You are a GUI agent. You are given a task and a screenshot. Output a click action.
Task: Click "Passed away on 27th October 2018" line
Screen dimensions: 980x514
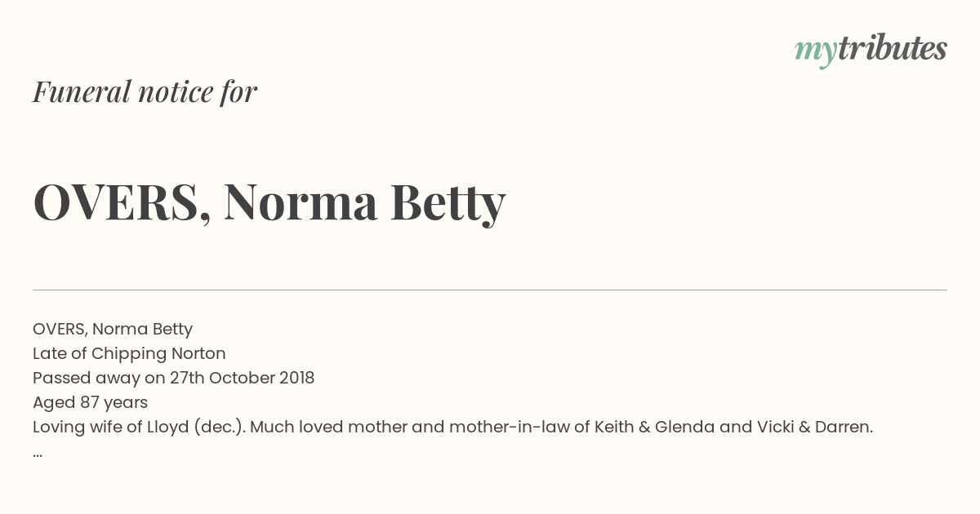[x=173, y=378]
